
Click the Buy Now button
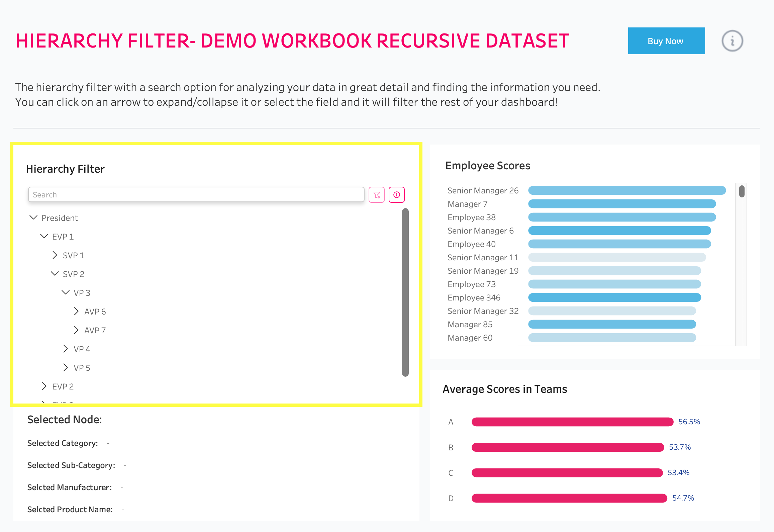point(666,41)
